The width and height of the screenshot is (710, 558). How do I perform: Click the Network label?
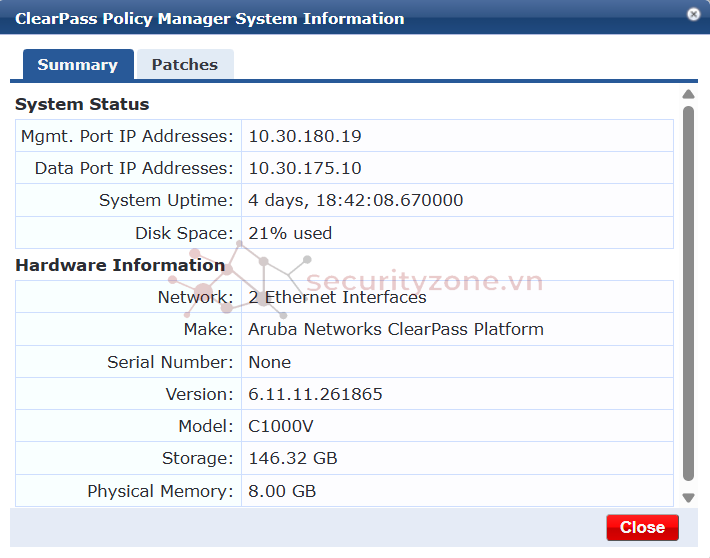tap(196, 298)
